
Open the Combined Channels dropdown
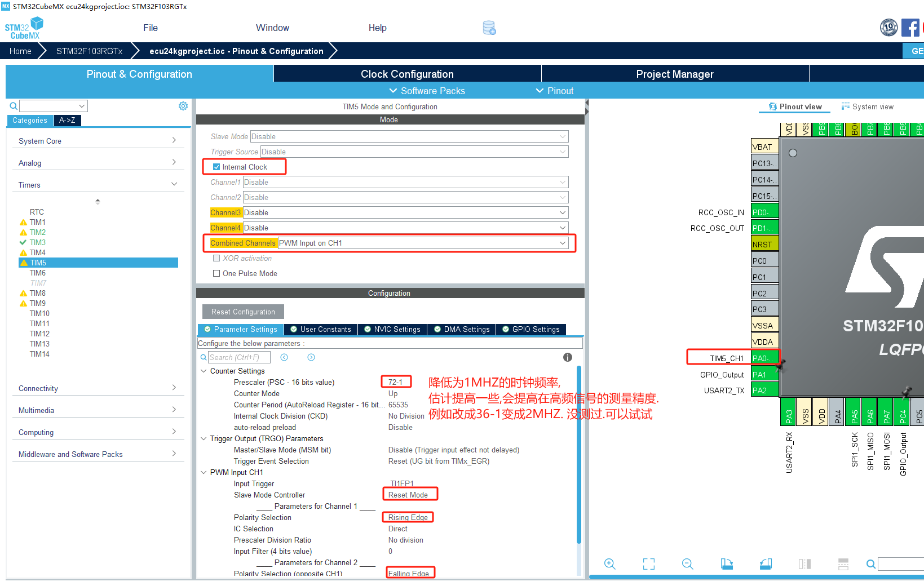(423, 243)
